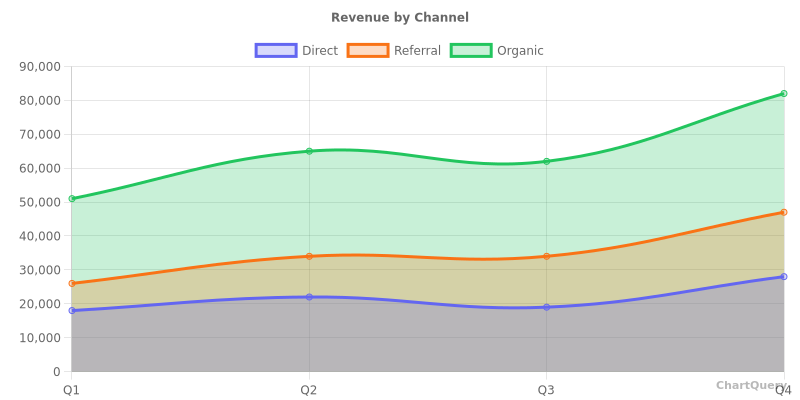
Task: Pick the Direct data point at Q3
Action: [x=546, y=307]
